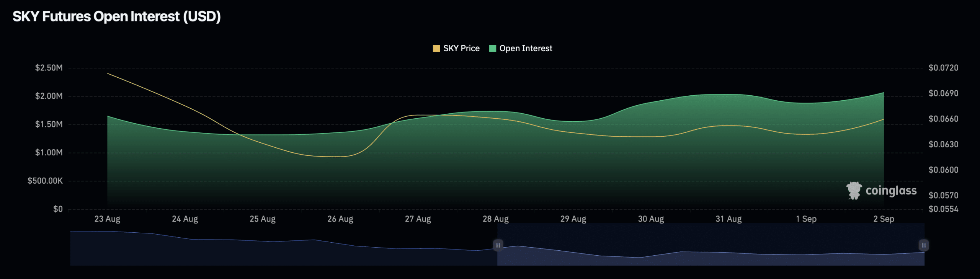Select the 26 Aug date label
980x279 pixels.
point(340,219)
